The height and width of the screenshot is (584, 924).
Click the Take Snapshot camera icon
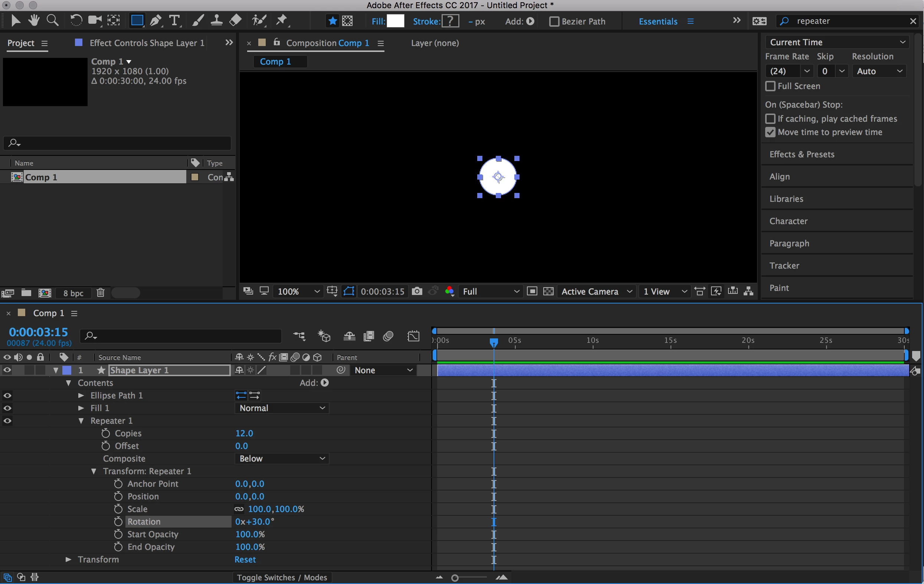417,291
